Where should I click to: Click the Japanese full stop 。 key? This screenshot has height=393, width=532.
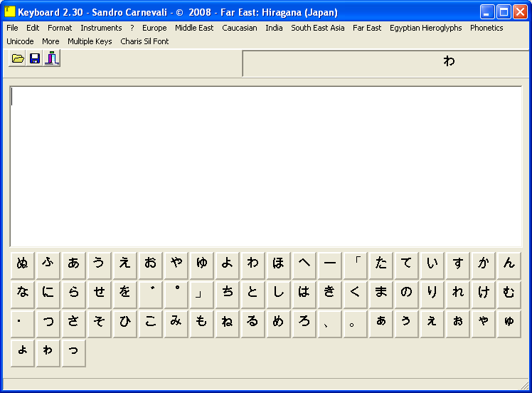355,324
